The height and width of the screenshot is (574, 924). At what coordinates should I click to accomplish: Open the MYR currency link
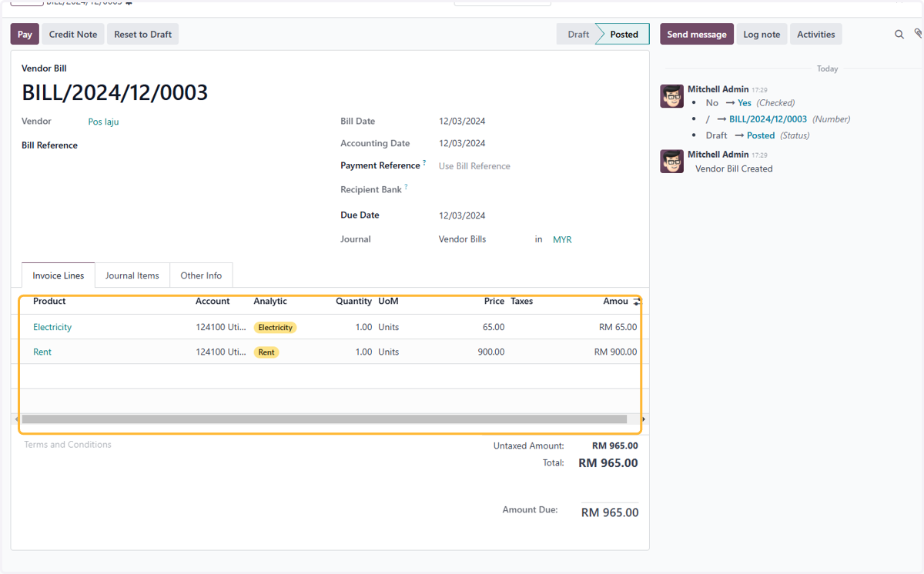[x=562, y=240]
